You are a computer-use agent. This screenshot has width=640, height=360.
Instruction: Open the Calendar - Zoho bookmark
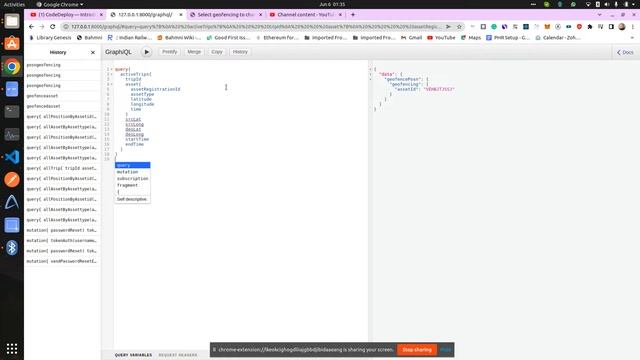pyautogui.click(x=557, y=38)
